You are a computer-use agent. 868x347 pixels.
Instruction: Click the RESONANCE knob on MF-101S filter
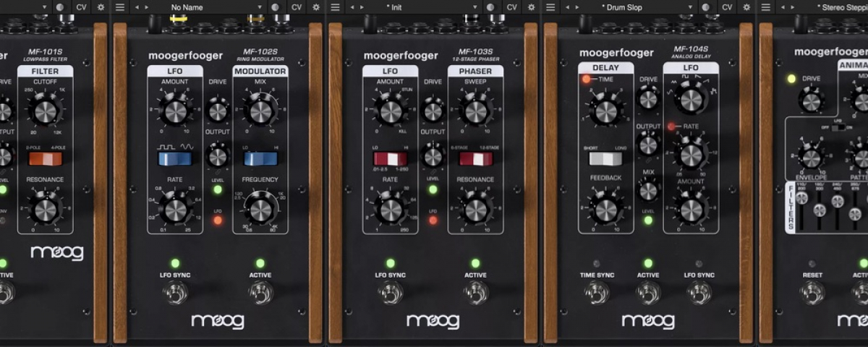45,210
